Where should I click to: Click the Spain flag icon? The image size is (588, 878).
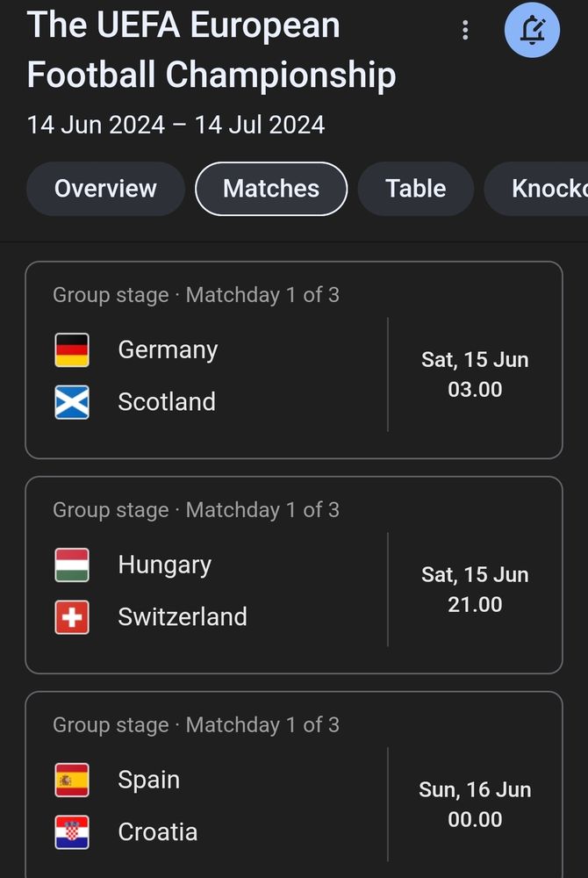click(x=72, y=780)
